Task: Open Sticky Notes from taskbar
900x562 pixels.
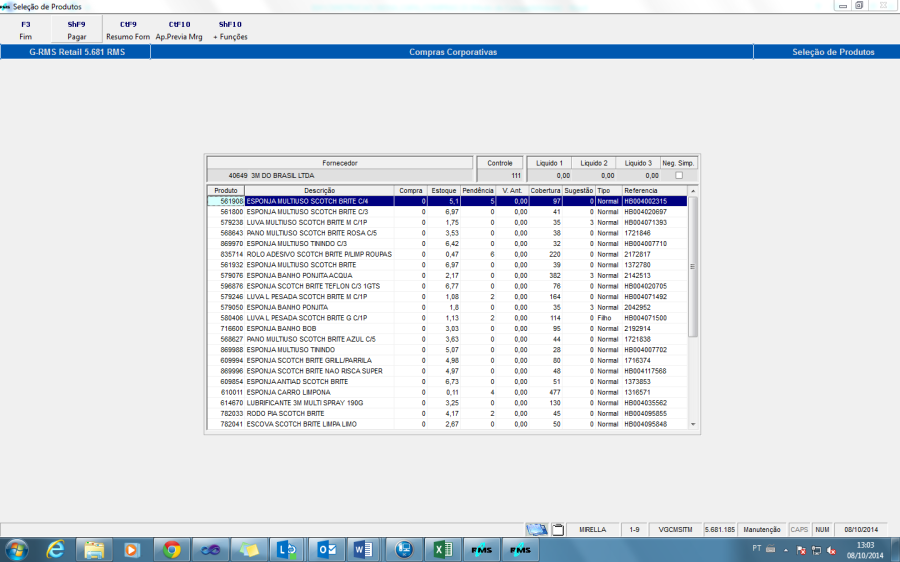Action: (249, 550)
